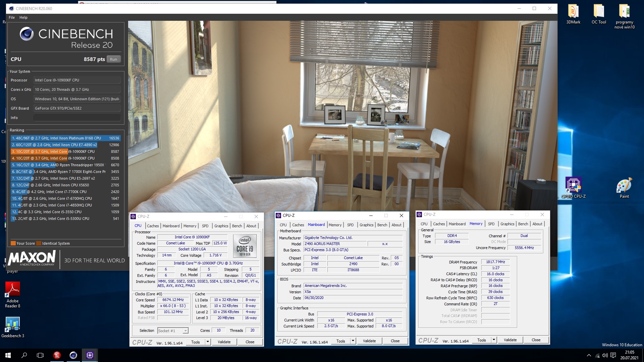Screen dimensions: 644x362
Task: Select ranking row Threadripper 1950X
Action: pyautogui.click(x=65, y=165)
